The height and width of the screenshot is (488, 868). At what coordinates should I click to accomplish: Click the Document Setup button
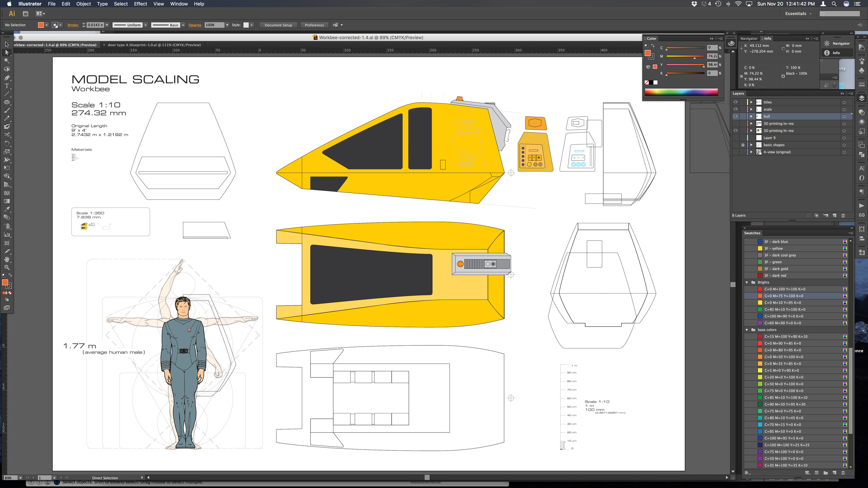point(278,25)
